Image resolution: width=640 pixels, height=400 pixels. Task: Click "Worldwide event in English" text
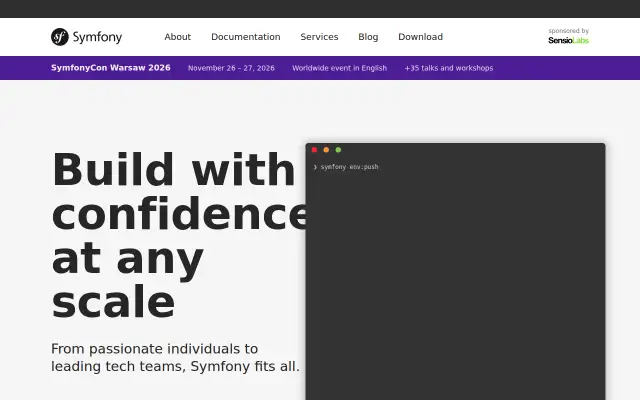340,68
